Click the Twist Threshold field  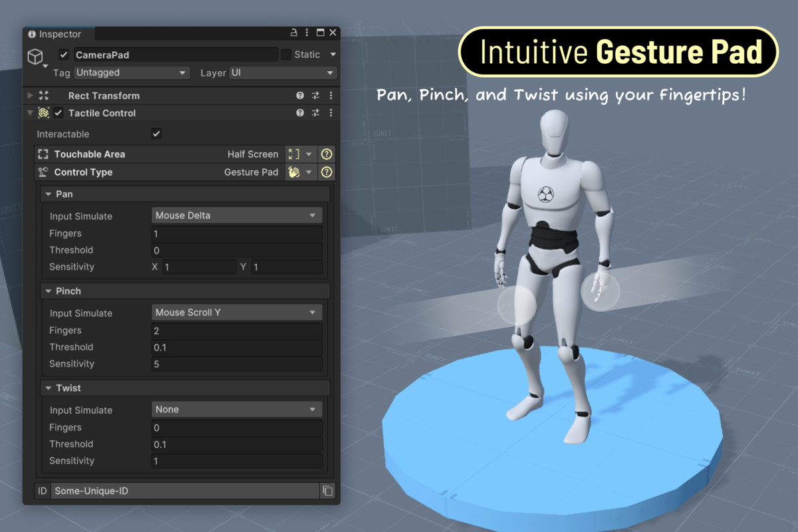(237, 444)
